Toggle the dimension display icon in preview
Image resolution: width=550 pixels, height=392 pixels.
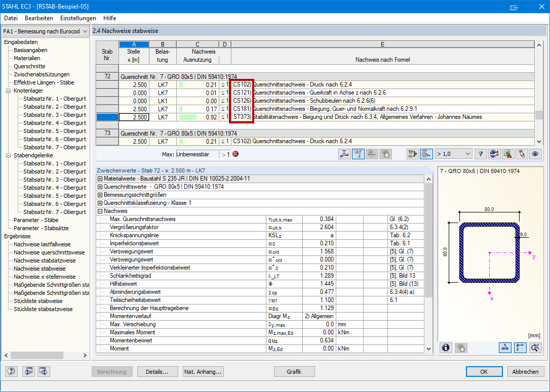(505, 347)
